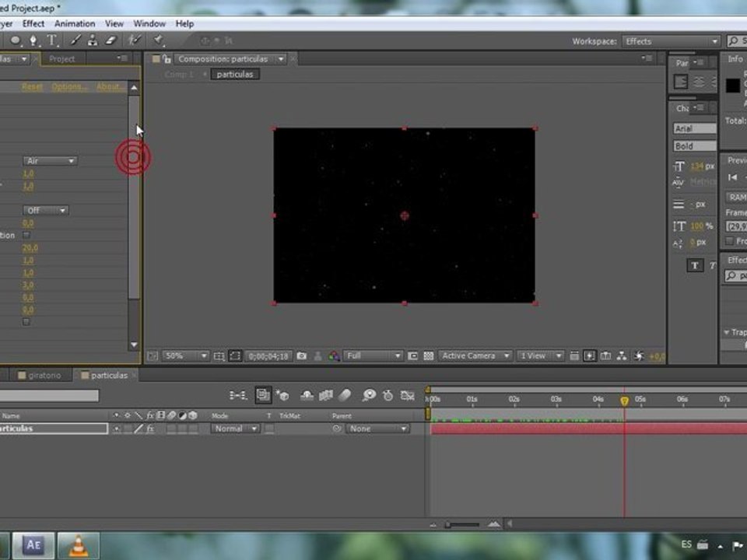Click the auto-keyframe stopwatch icon
Image resolution: width=747 pixels, height=560 pixels.
point(388,395)
